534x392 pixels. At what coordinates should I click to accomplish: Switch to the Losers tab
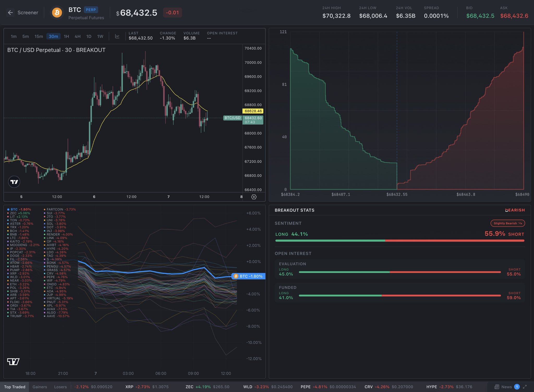(x=60, y=387)
